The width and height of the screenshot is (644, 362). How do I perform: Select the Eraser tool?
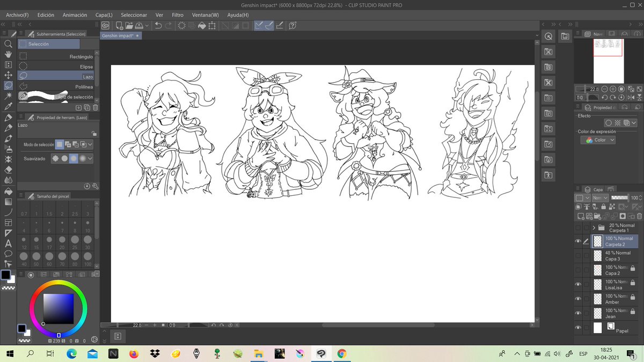point(8,169)
